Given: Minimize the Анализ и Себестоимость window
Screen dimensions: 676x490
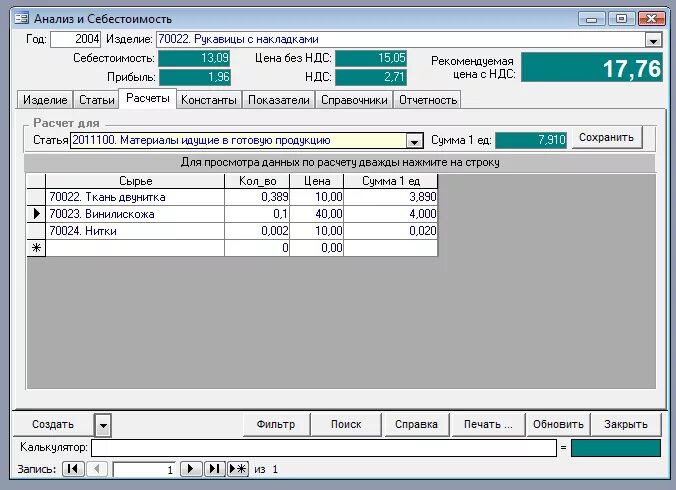Looking at the screenshot, I should click(x=592, y=19).
